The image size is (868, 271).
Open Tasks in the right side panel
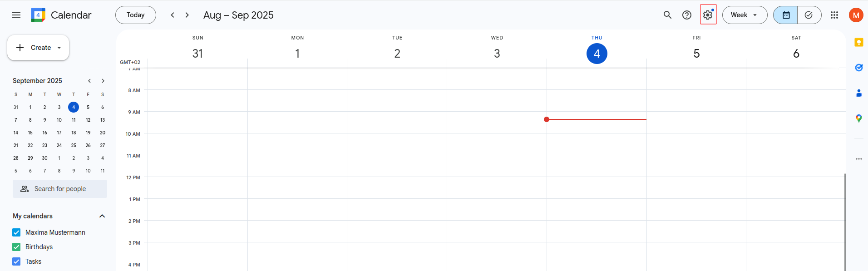tap(859, 67)
